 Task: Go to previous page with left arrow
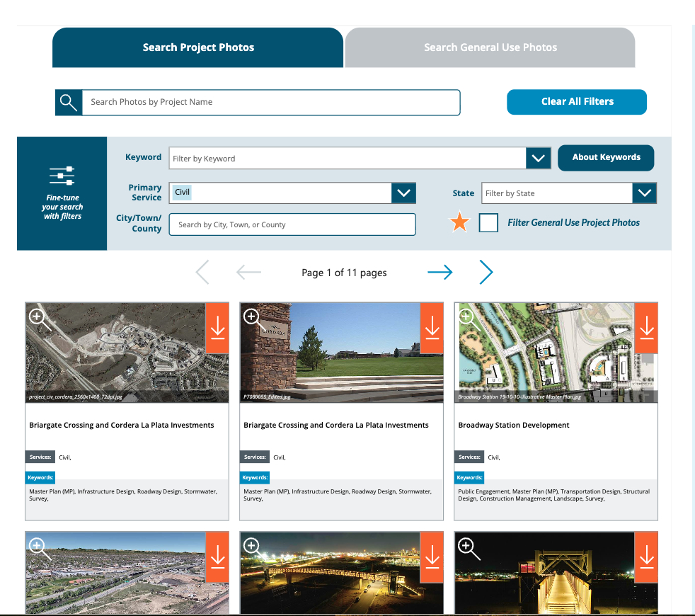click(248, 273)
